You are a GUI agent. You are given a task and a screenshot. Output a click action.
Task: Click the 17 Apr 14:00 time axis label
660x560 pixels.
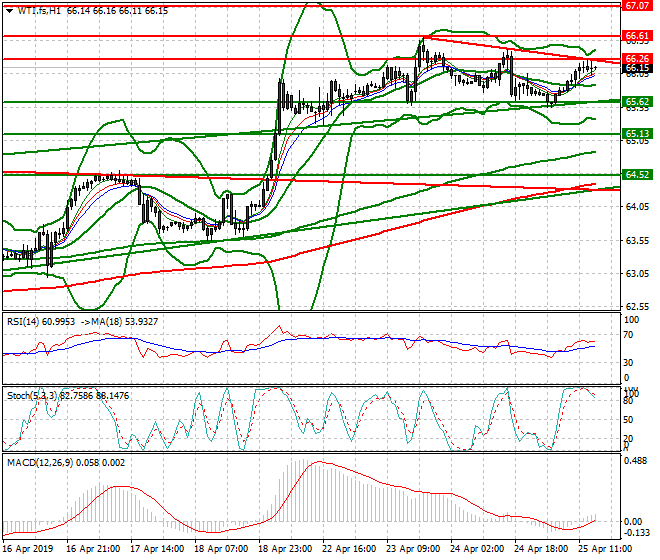(157, 549)
